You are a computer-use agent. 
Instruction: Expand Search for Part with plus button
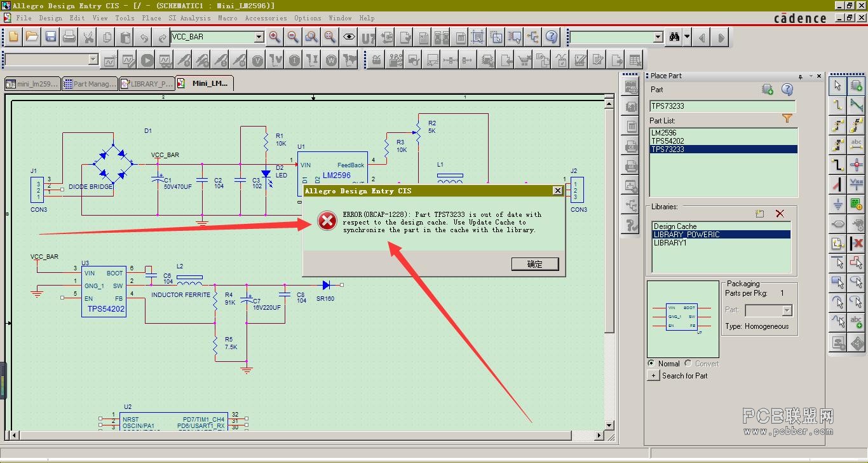(x=653, y=375)
